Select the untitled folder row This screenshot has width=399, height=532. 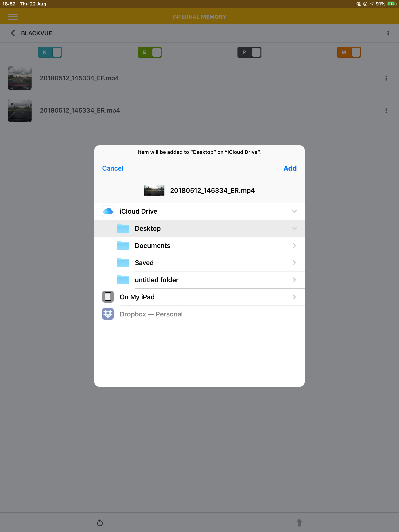click(x=199, y=280)
